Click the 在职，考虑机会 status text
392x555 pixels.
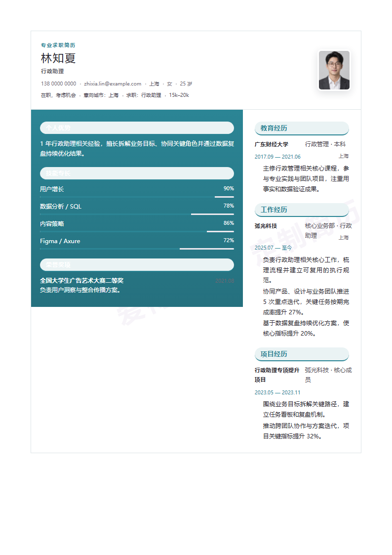(x=58, y=95)
